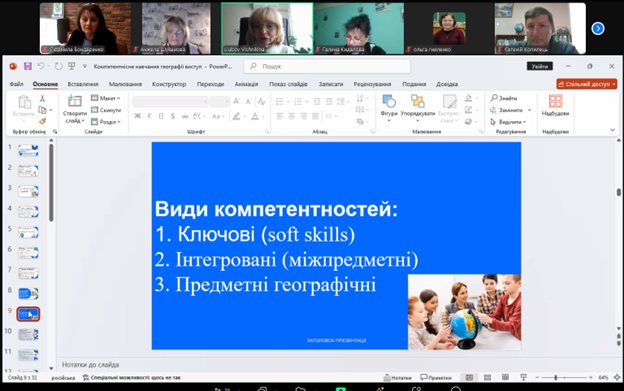Open the Виділити select dropdown
Screen dimensions: 624x391
pyautogui.click(x=508, y=122)
